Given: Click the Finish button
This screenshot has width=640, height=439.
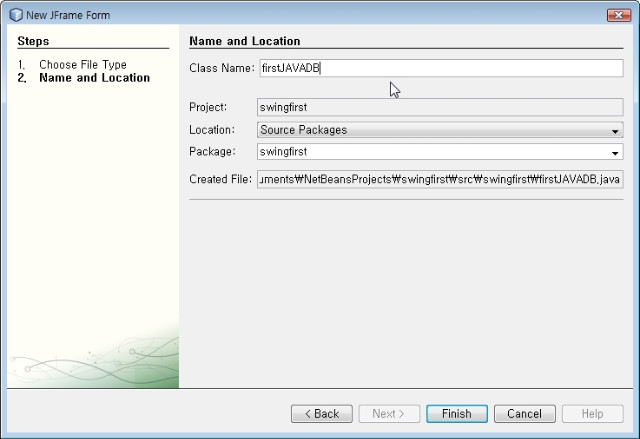Looking at the screenshot, I should pos(457,414).
